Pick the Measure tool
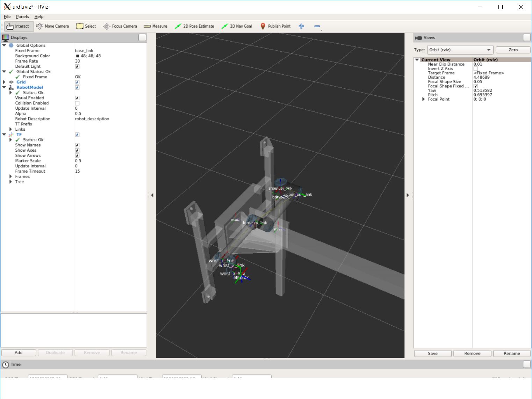Viewport: 532px width, 399px height. [x=156, y=26]
